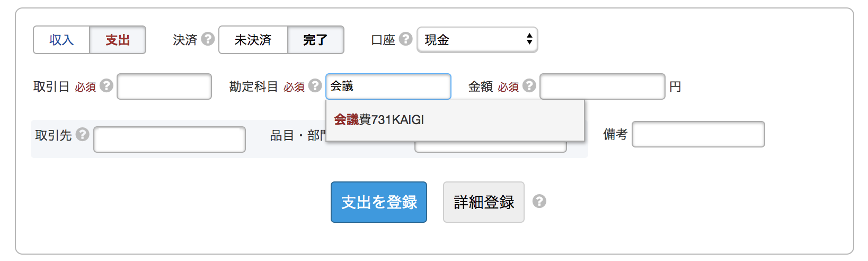This screenshot has height=261, width=868.
Task: Click help icon next to 口座
Action: [406, 39]
